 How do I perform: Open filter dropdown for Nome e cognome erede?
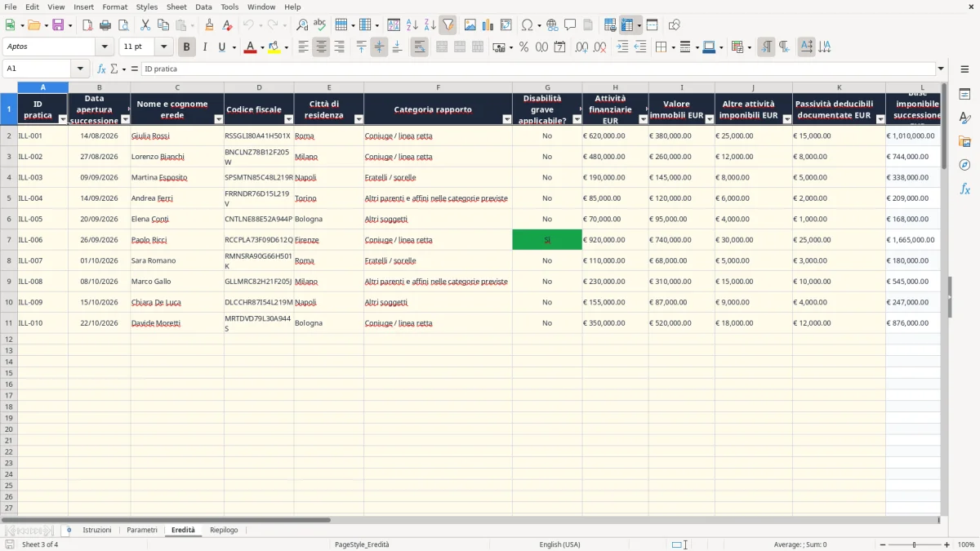pos(218,119)
